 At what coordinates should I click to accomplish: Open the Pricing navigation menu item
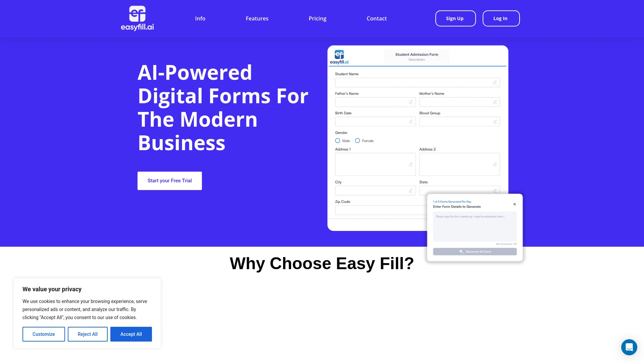(318, 18)
